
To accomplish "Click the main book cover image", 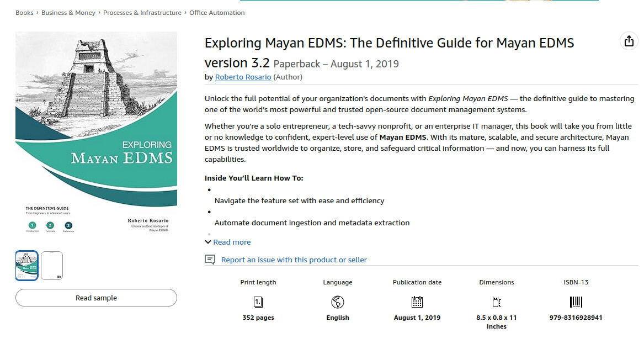I will coord(96,134).
